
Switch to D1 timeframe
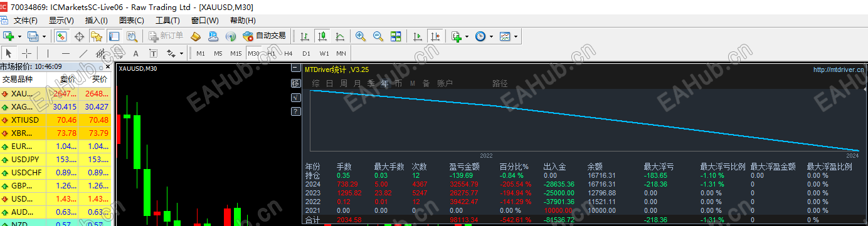[306, 53]
